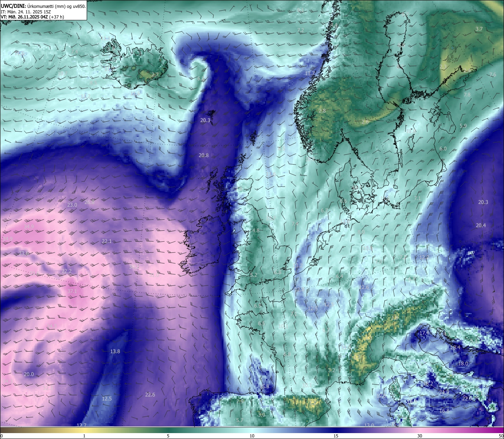Click the 7.1 value label
The image size is (504, 439).
click(x=417, y=198)
